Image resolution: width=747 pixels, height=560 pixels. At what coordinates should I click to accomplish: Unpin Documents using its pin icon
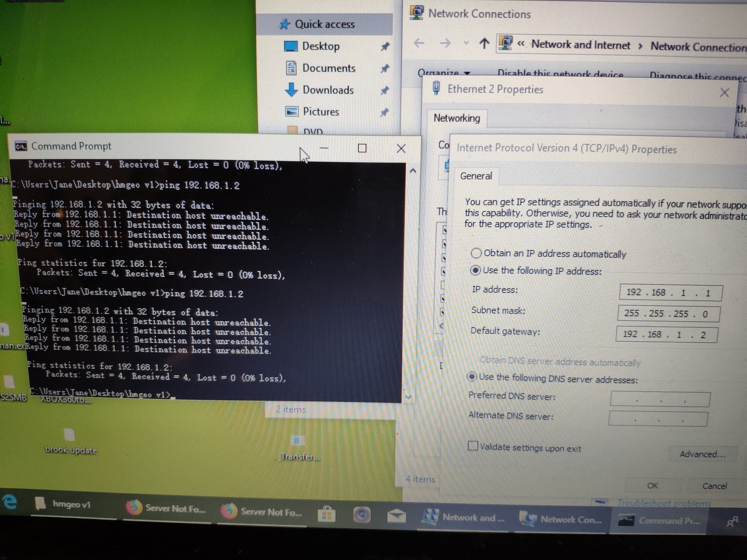pos(385,68)
